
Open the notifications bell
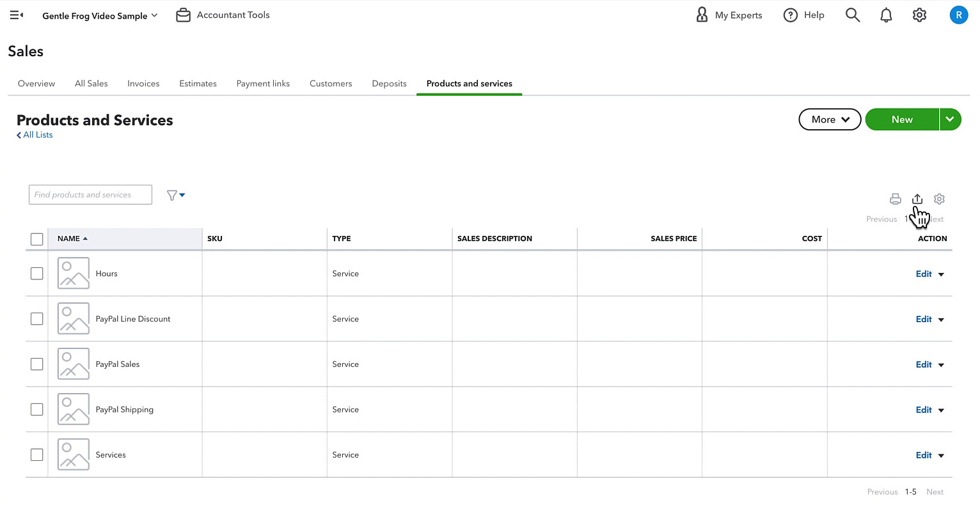pos(886,15)
